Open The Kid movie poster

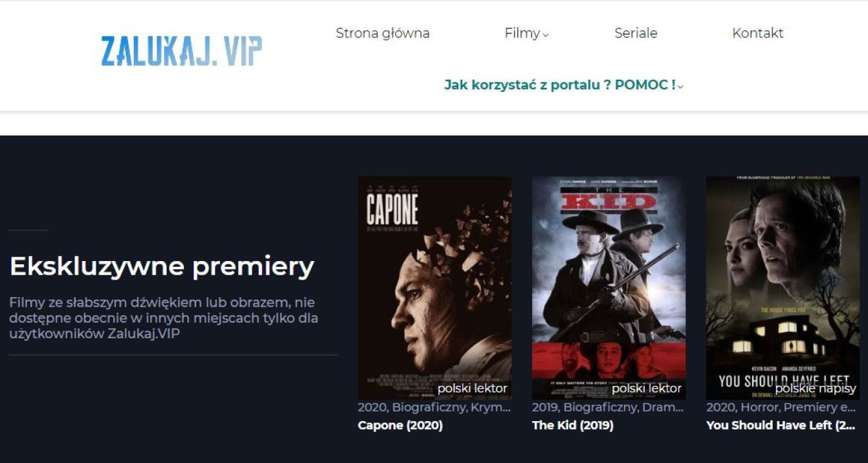(609, 288)
